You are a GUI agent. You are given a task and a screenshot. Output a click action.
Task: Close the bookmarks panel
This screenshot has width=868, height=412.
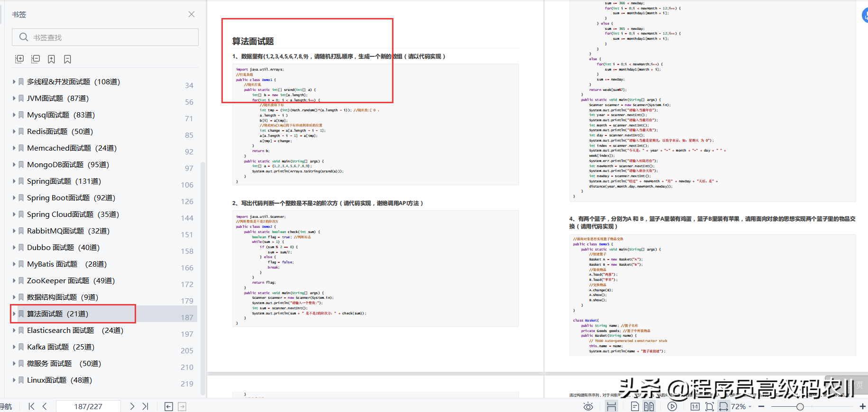point(192,14)
